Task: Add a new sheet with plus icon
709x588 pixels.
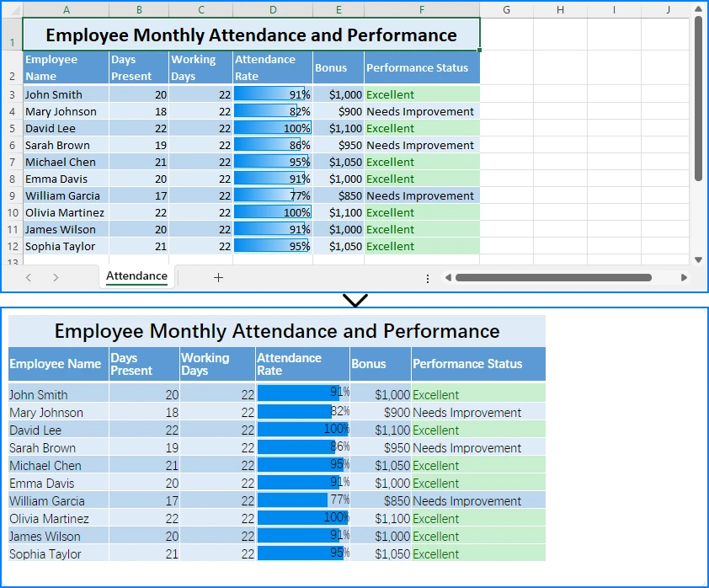Action: click(218, 277)
